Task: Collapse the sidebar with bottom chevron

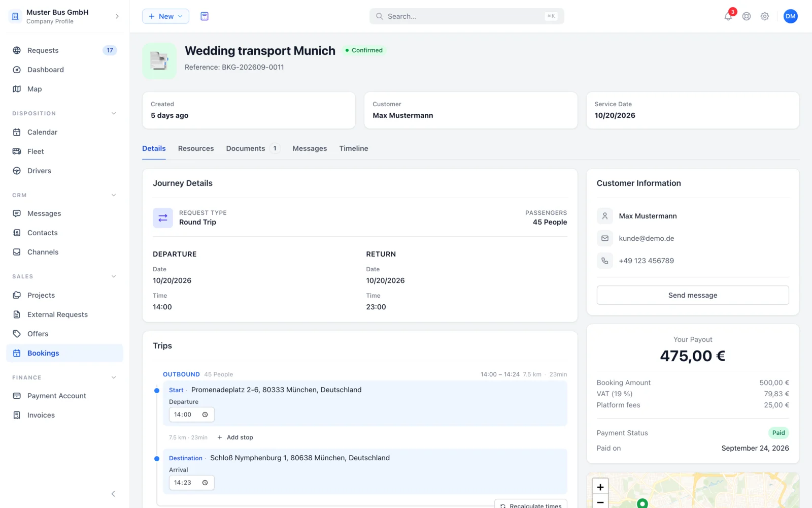Action: pyautogui.click(x=113, y=494)
